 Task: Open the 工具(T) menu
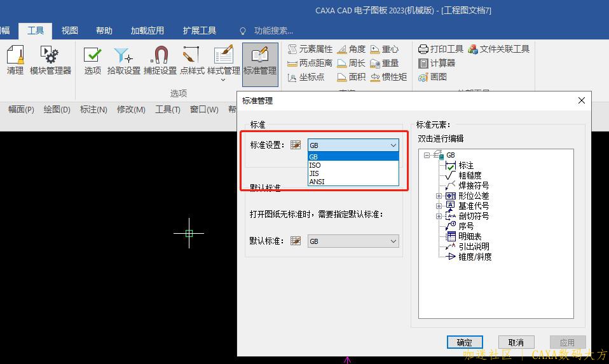click(x=167, y=109)
